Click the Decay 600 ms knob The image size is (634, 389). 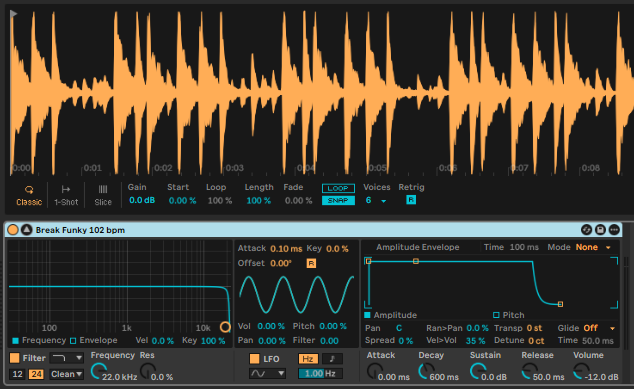426,371
